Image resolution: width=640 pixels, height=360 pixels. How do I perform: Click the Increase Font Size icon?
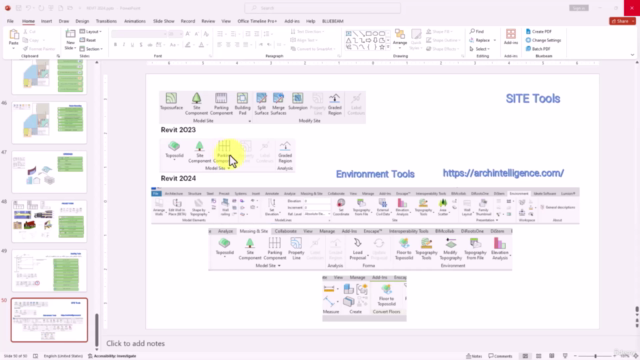(188, 34)
